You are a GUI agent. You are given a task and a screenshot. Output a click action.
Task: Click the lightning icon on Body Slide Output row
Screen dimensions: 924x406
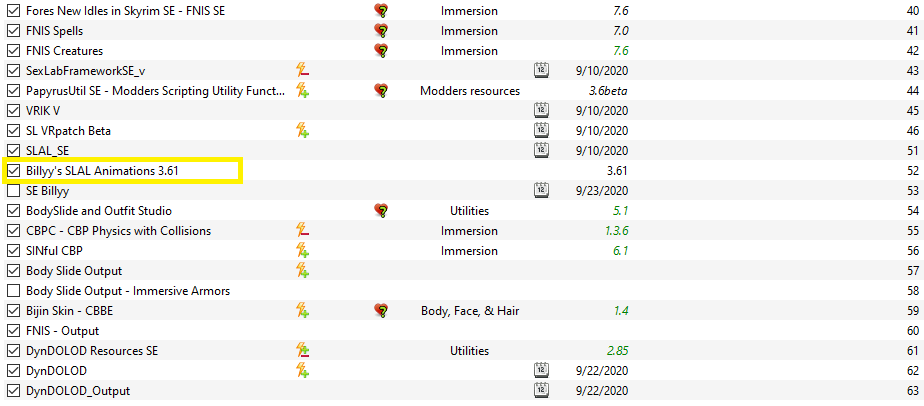tap(303, 271)
